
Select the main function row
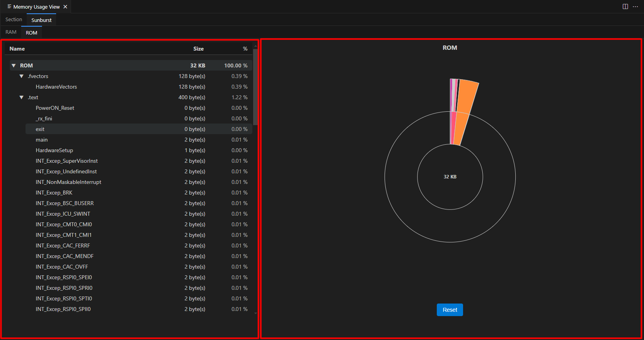(x=42, y=140)
